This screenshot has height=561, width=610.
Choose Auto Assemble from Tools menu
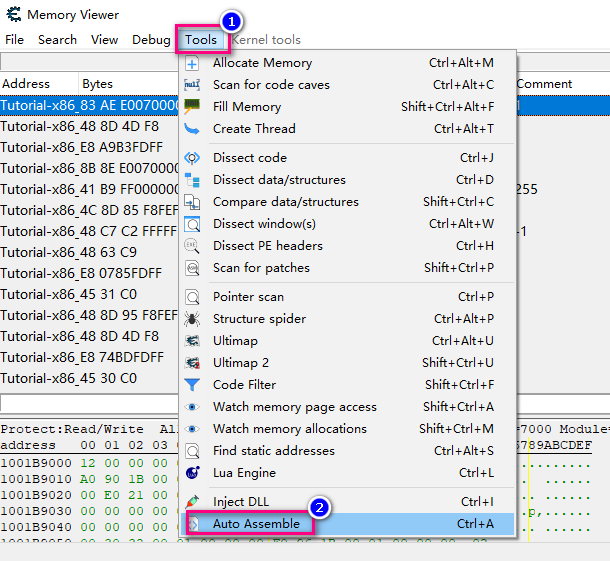[x=347, y=524]
